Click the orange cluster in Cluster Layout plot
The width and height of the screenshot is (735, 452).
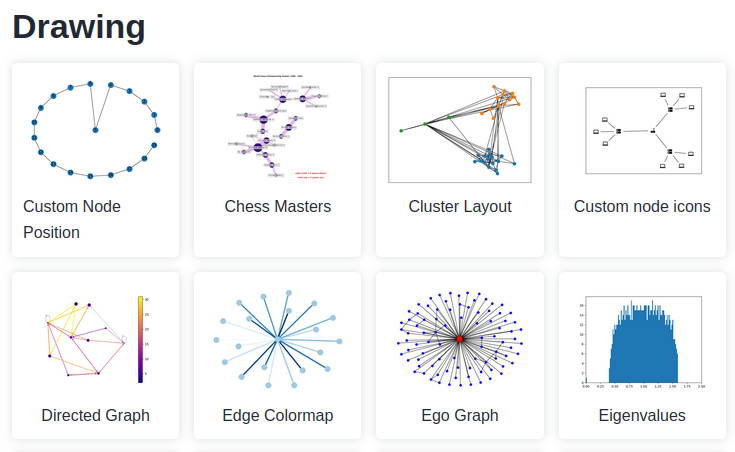tap(505, 101)
